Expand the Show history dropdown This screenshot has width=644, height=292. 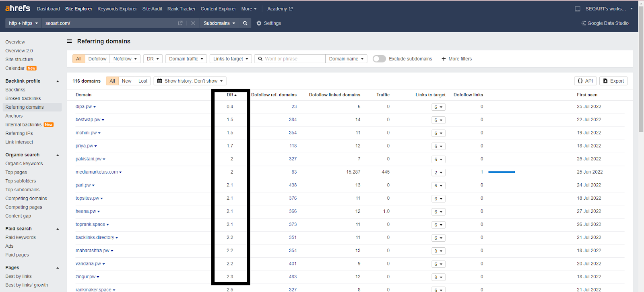[190, 81]
